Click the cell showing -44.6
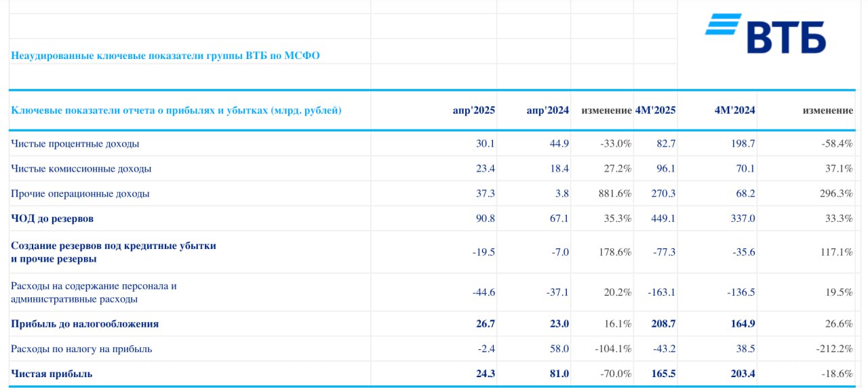 pyautogui.click(x=484, y=292)
